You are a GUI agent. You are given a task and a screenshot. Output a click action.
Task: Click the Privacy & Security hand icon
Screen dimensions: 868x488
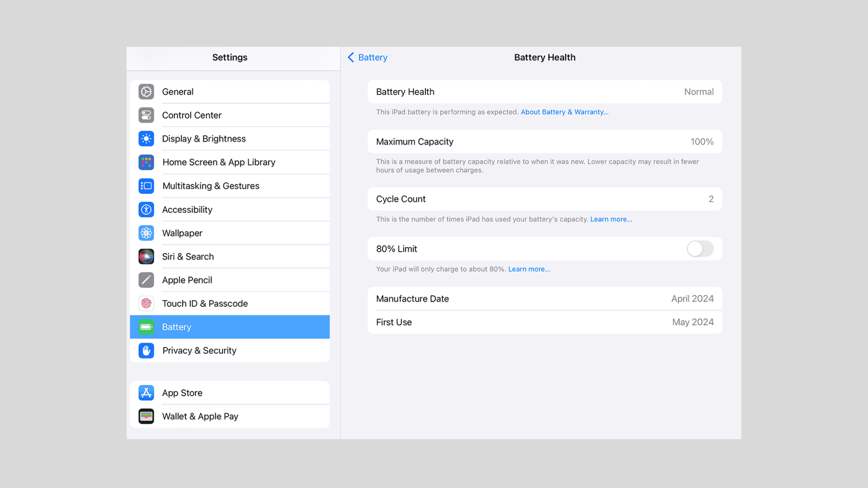click(x=146, y=351)
